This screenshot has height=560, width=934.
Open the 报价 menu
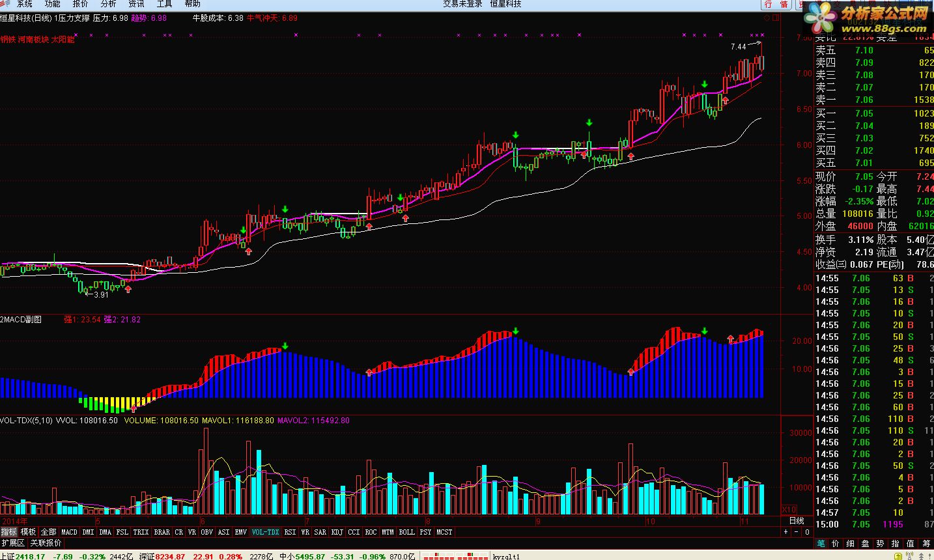pos(80,4)
